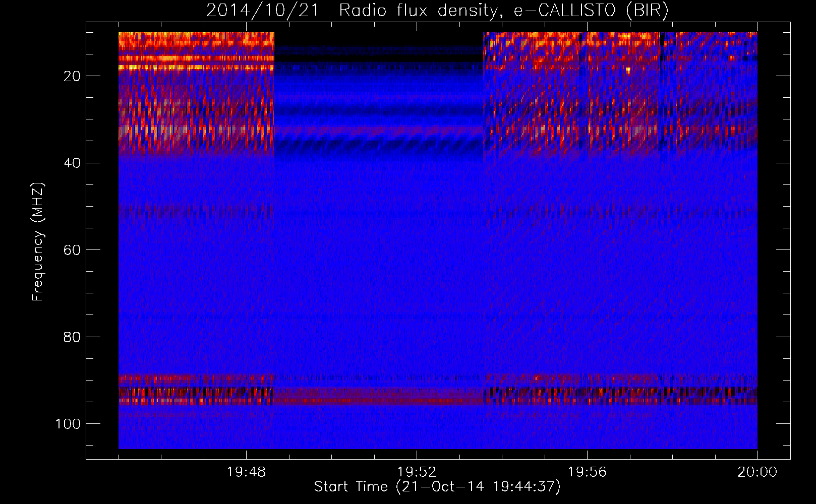This screenshot has width=816, height=504.
Task: Click the 20 frequency tick label
Action: (x=72, y=76)
